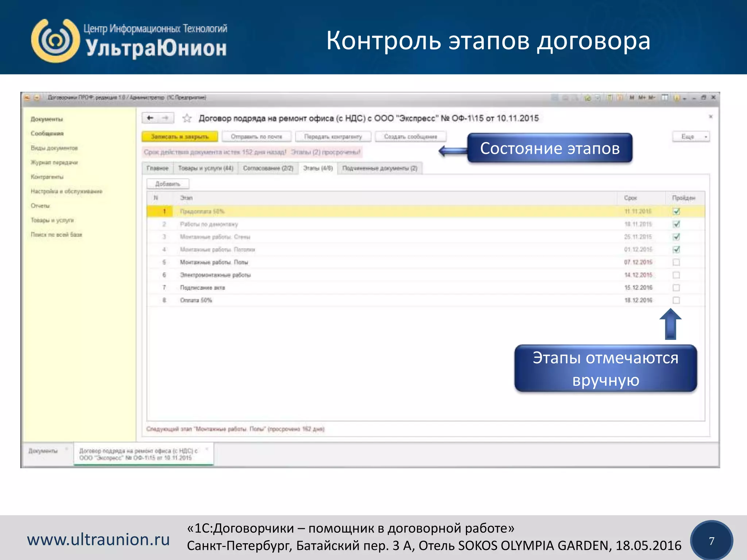Click the forward navigation arrow
Screen dimensions: 747x560
165,118
